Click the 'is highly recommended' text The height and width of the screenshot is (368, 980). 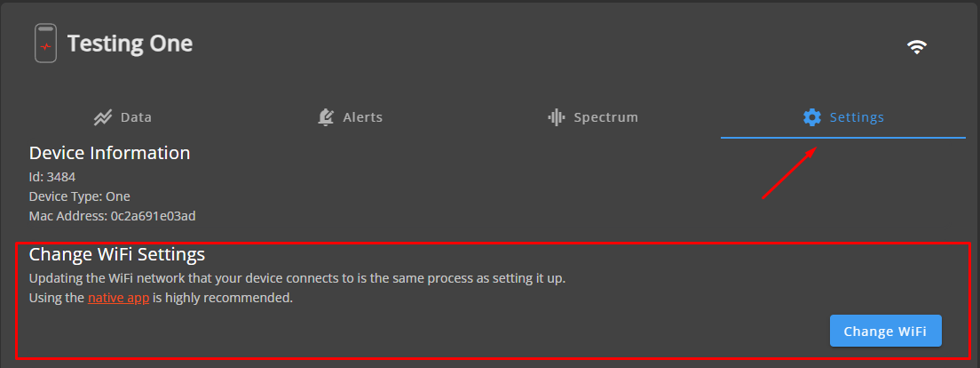[x=223, y=298]
